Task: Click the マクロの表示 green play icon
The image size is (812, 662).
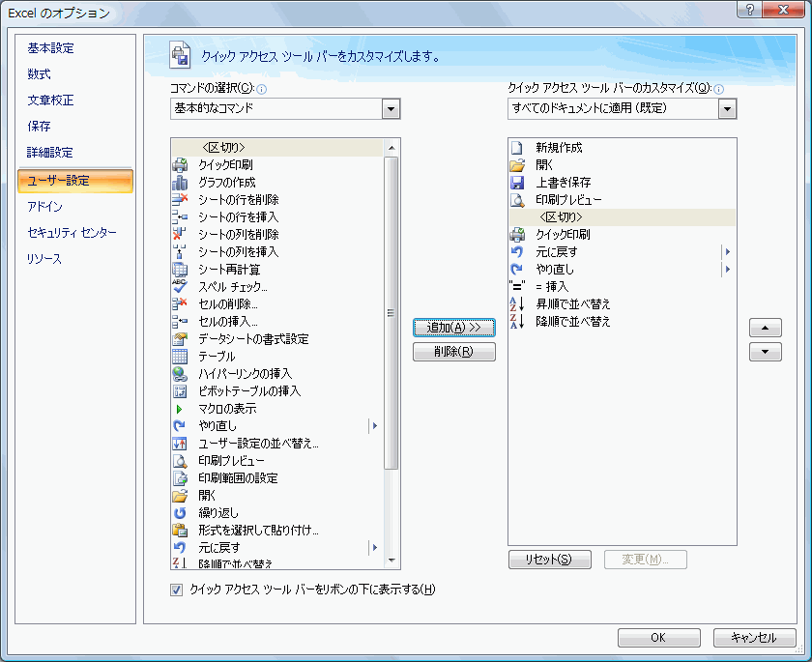Action: [180, 409]
